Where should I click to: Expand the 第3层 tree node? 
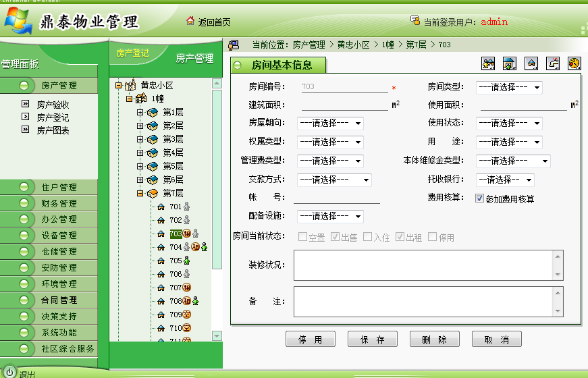140,140
